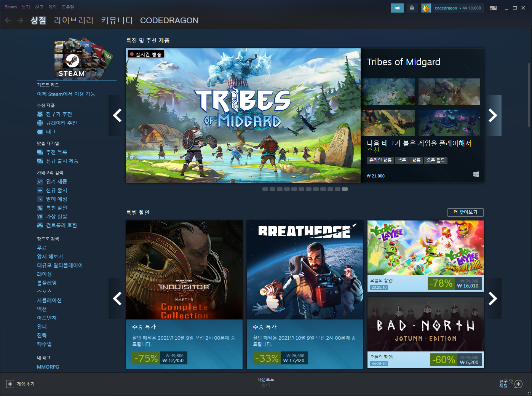The width and height of the screenshot is (532, 396).
Task: Open the announcements megaphone icon
Action: tap(397, 8)
